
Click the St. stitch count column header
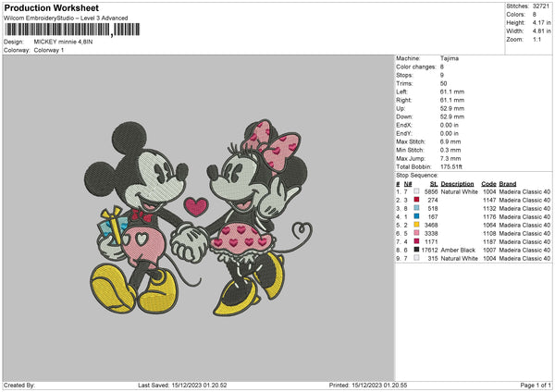(x=433, y=183)
